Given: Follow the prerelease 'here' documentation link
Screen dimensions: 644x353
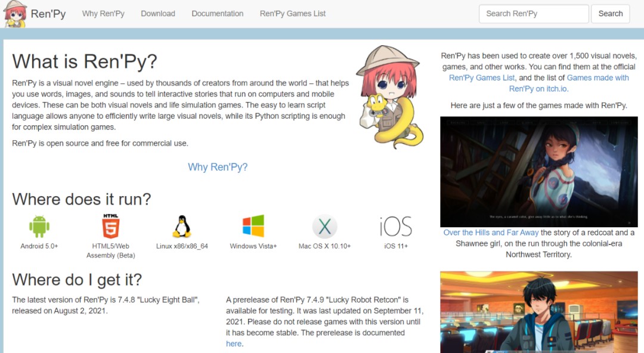Looking at the screenshot, I should tap(234, 343).
